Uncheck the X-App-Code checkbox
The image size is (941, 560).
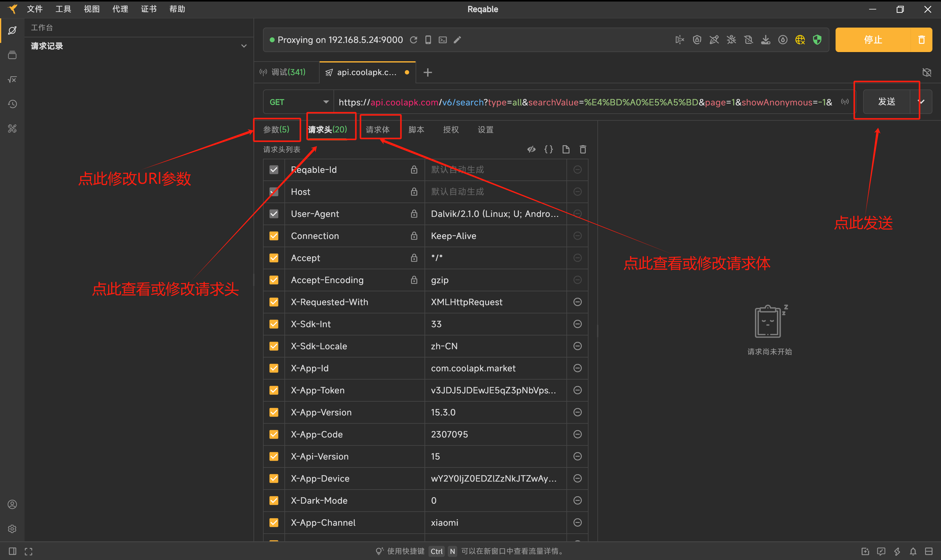click(x=274, y=434)
